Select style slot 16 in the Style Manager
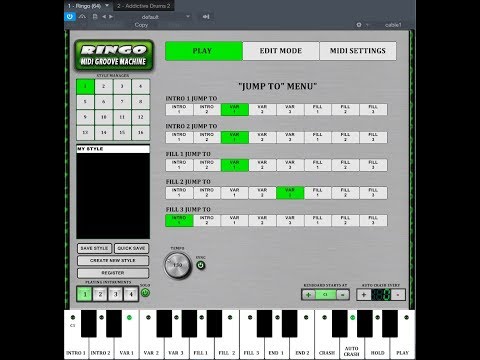This screenshot has height=360, width=480. (140, 133)
